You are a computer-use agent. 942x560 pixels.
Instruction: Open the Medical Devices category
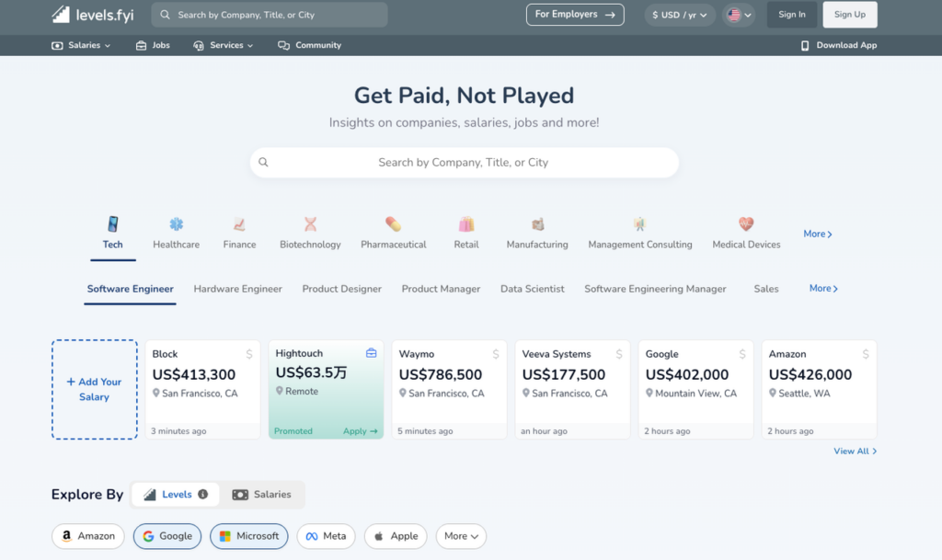745,230
